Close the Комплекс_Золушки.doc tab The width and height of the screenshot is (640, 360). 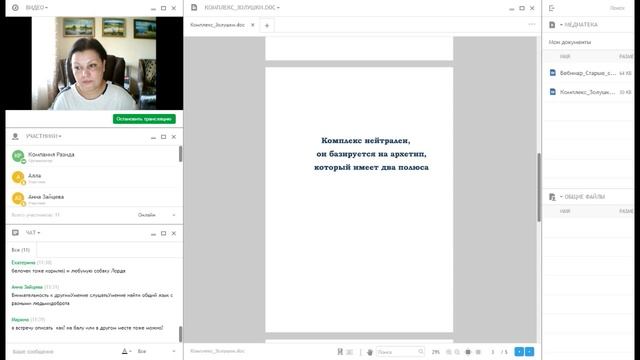[253, 25]
